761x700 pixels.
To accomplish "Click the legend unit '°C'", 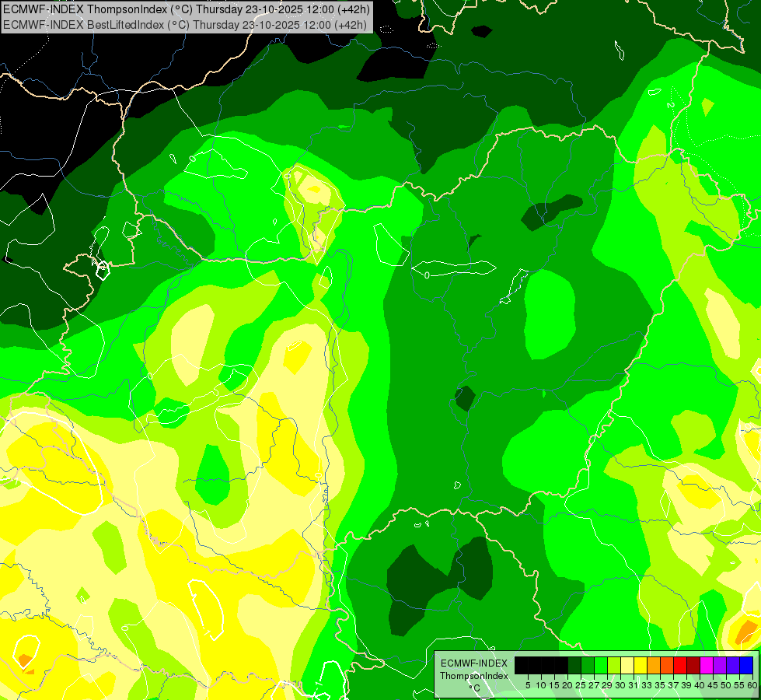I will click(x=475, y=688).
